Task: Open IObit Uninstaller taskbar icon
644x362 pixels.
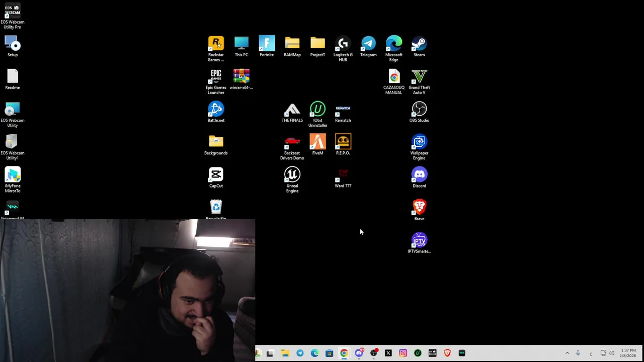Action: 418,353
